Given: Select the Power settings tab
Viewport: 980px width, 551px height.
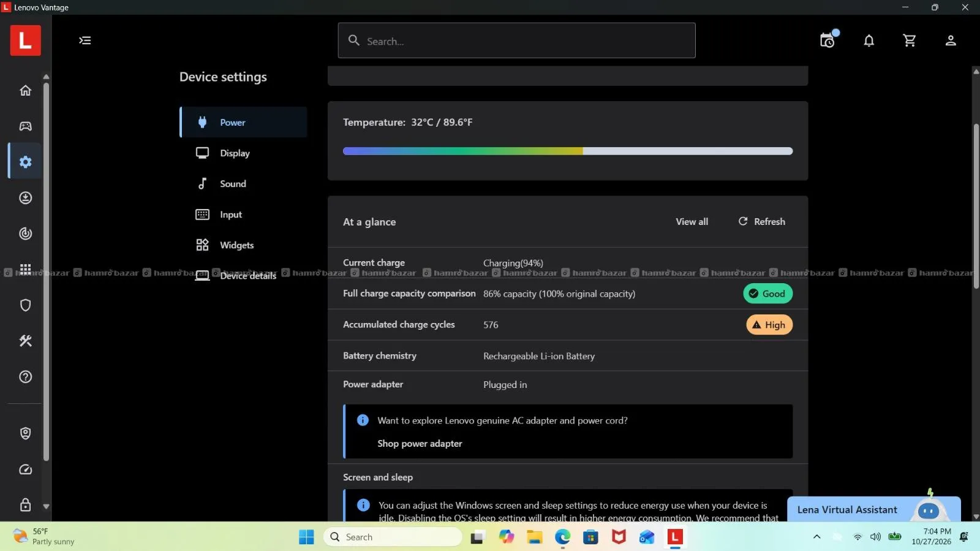Looking at the screenshot, I should tap(243, 123).
